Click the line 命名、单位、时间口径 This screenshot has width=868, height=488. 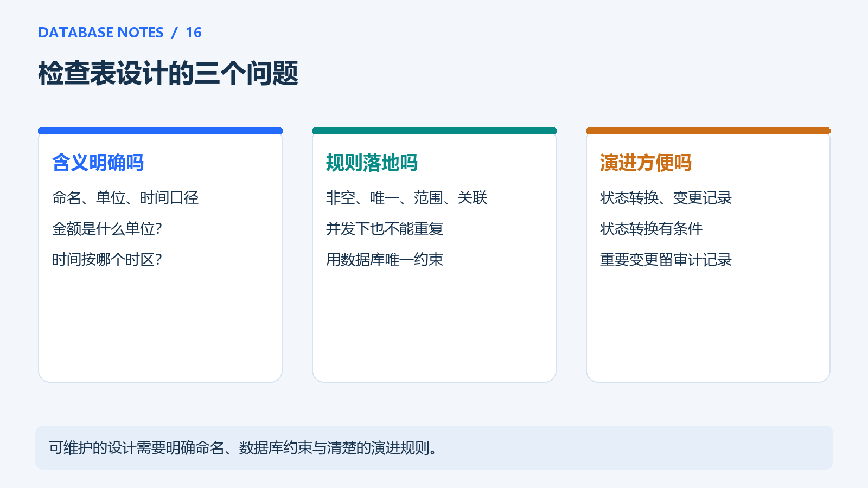click(125, 198)
